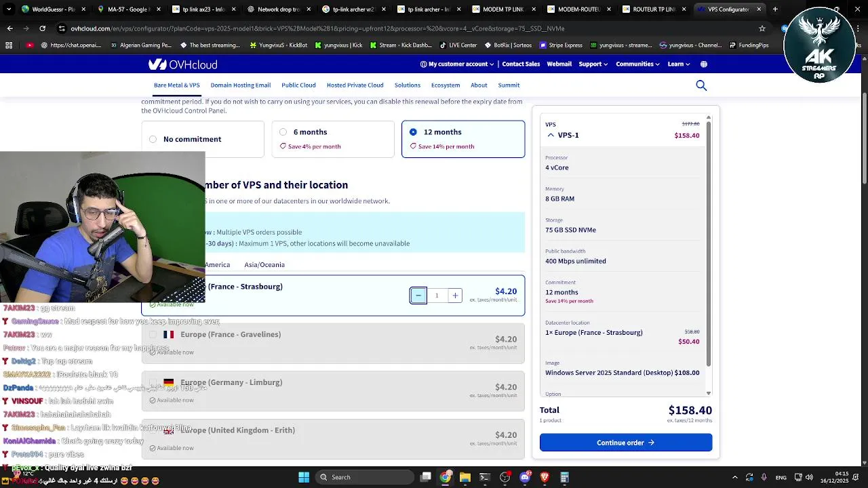
Task: Open the Chrome apps grid icon
Action: [x=9, y=45]
